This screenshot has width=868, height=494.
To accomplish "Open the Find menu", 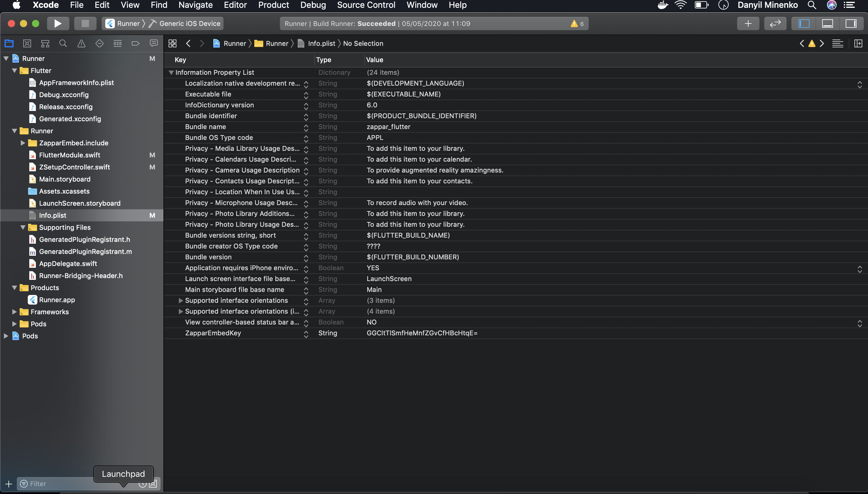I will [159, 5].
